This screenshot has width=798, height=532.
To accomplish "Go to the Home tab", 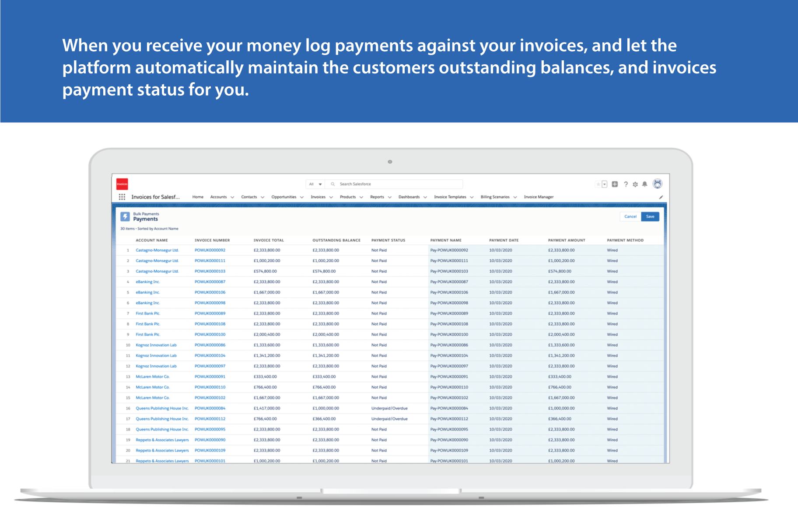I will tap(198, 197).
